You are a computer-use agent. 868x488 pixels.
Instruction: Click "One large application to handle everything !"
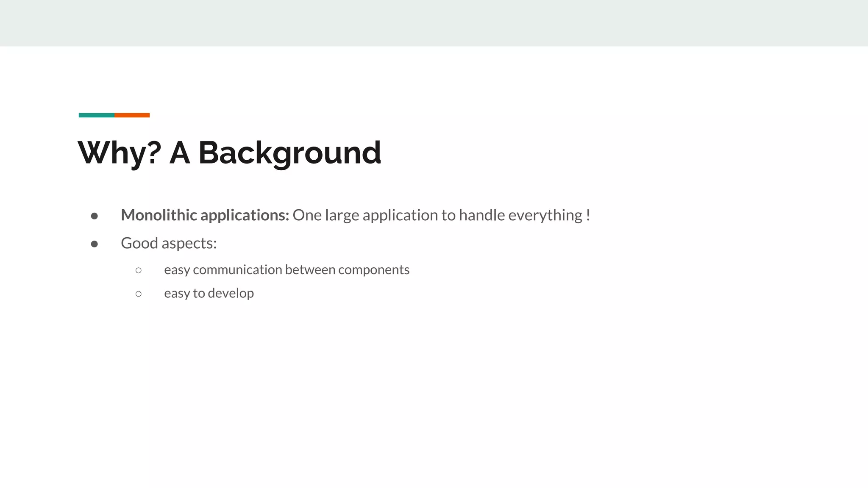441,216
